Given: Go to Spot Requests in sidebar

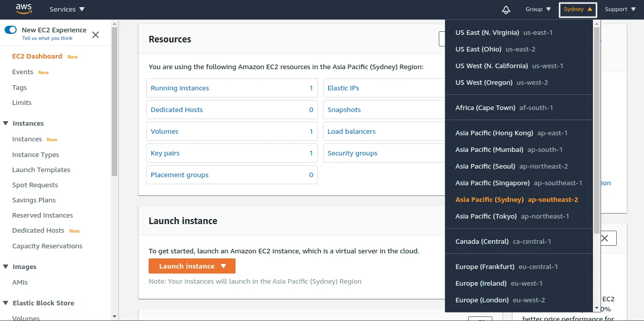Looking at the screenshot, I should pos(35,185).
